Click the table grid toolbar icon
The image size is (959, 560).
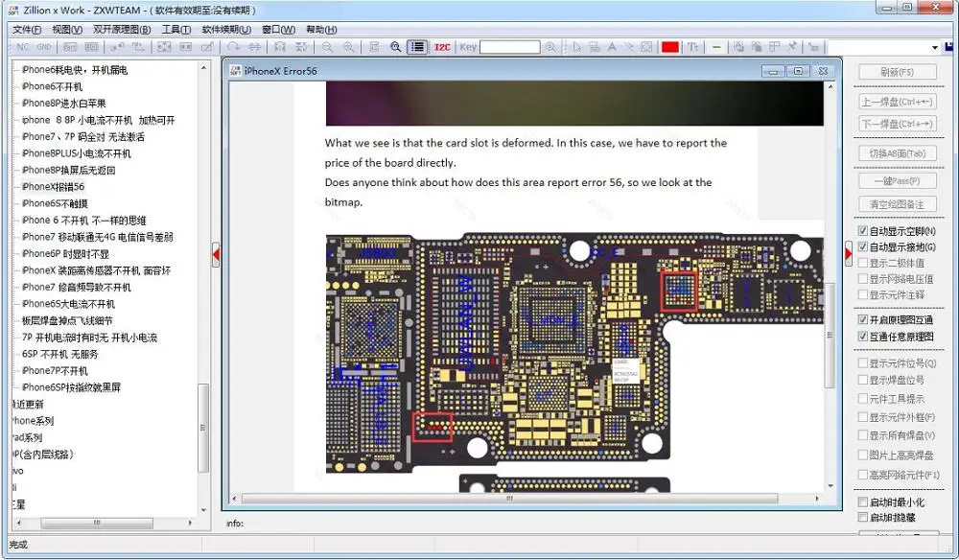(774, 47)
